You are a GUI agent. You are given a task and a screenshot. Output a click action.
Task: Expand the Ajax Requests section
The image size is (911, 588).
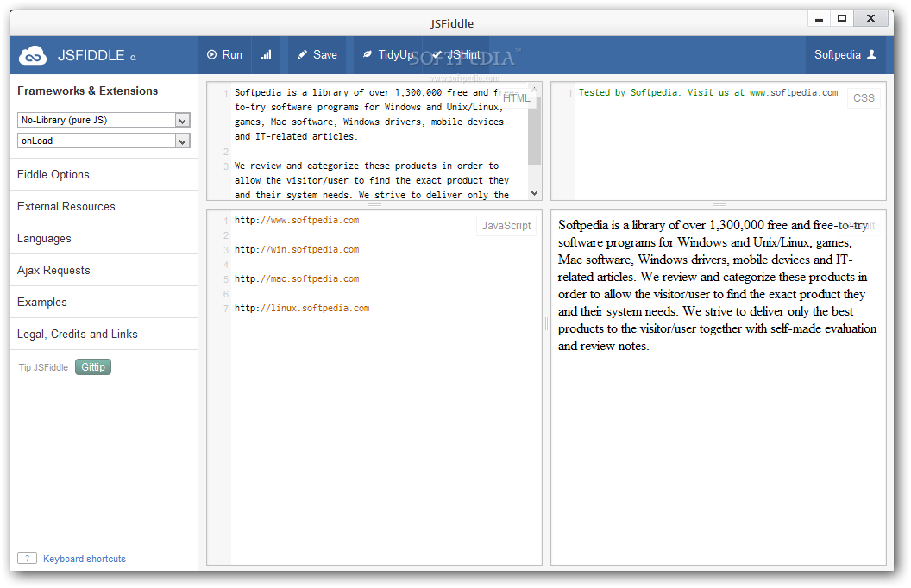pyautogui.click(x=104, y=271)
